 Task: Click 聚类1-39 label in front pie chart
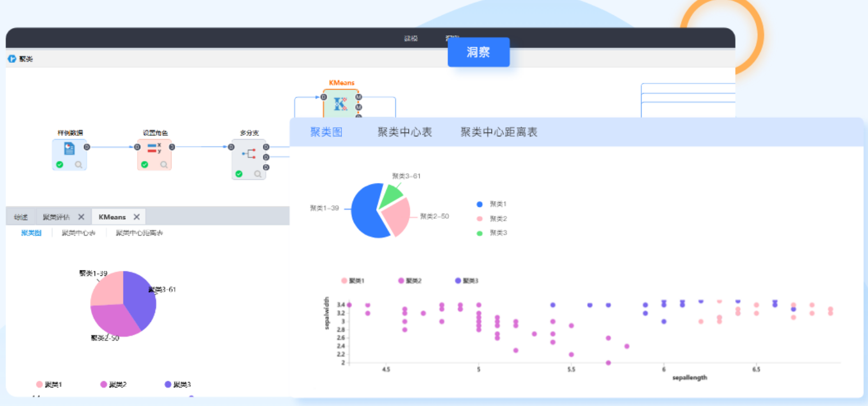[325, 208]
